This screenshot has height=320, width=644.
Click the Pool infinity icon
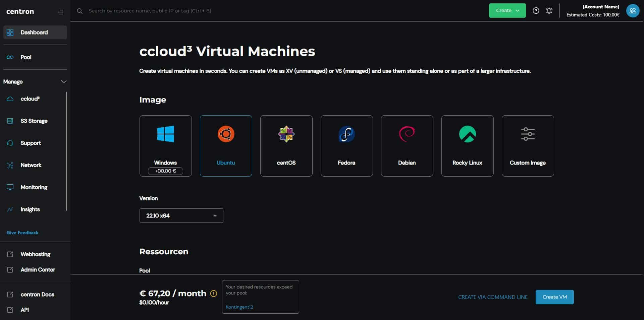click(x=10, y=57)
